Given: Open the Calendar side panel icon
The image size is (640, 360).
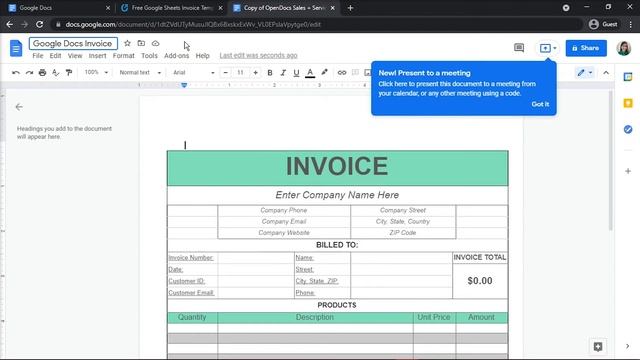Looking at the screenshot, I should 628,77.
